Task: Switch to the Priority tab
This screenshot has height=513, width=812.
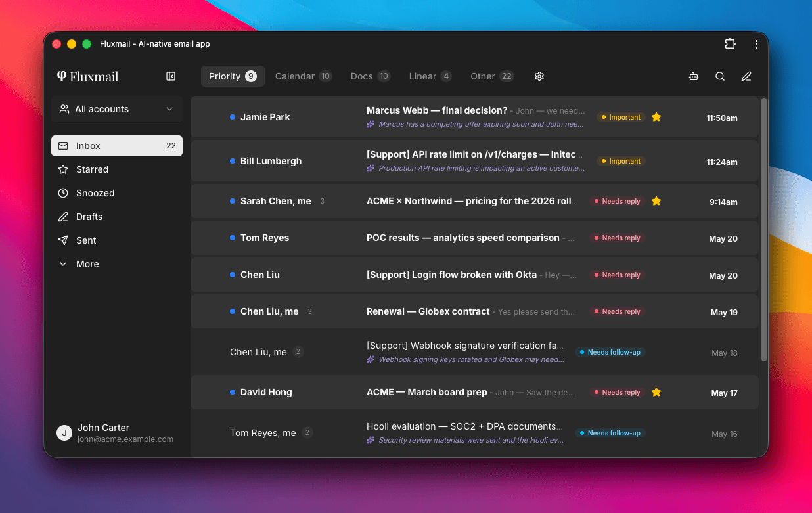Action: [x=233, y=76]
